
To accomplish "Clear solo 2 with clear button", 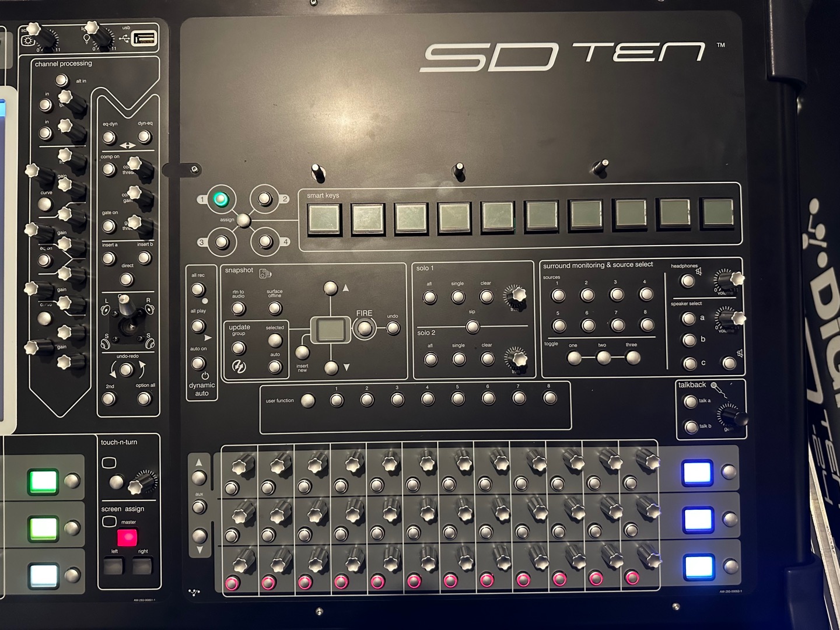I will tap(488, 358).
